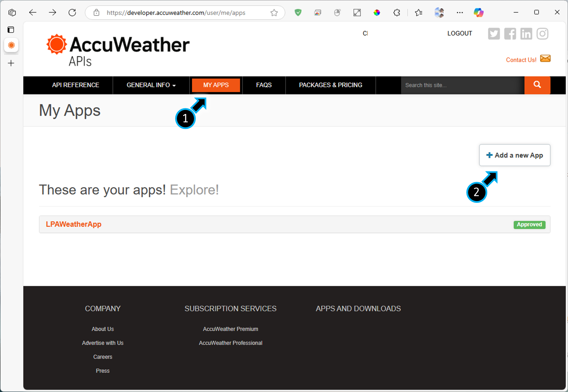Log out using LOGOUT link

pos(460,33)
